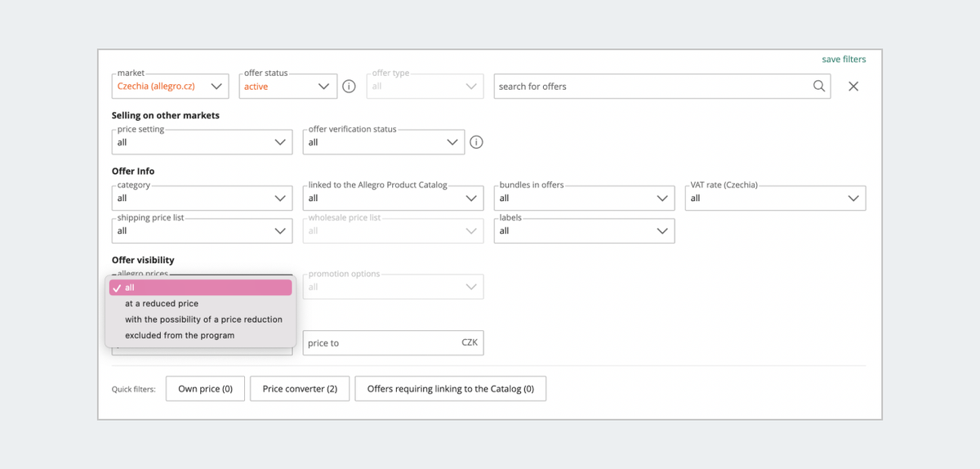Click the 'Quick filters:' label
Viewport: 980px width, 469px height.
(x=134, y=390)
